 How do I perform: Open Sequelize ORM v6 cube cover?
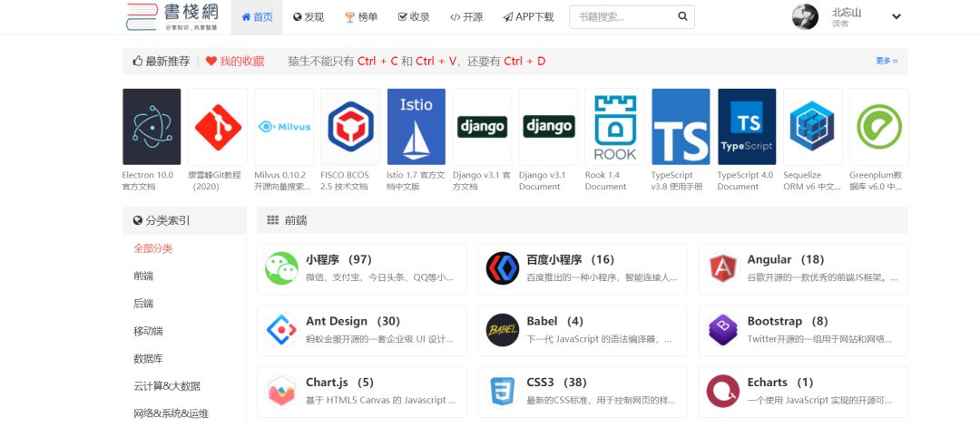point(813,127)
